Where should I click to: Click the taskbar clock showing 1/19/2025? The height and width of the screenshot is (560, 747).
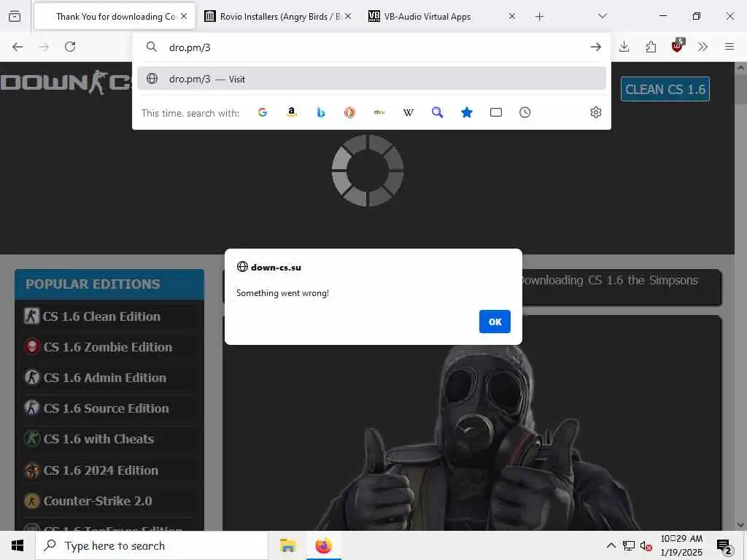pos(681,545)
